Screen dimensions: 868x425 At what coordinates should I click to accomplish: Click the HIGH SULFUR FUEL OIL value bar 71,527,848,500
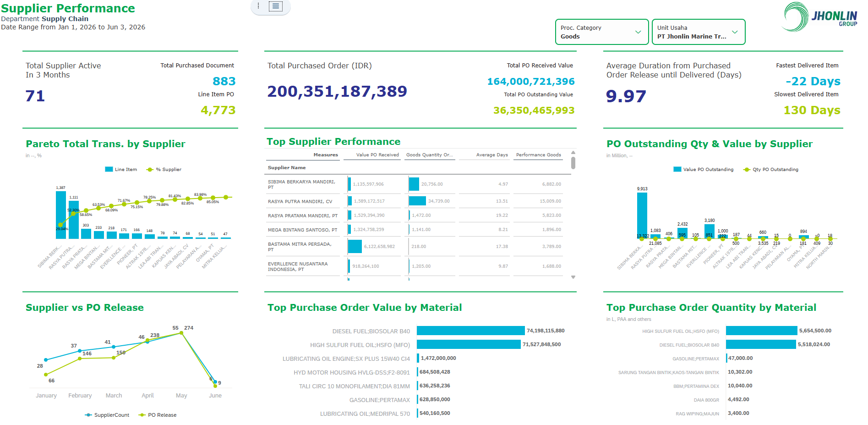pyautogui.click(x=469, y=344)
